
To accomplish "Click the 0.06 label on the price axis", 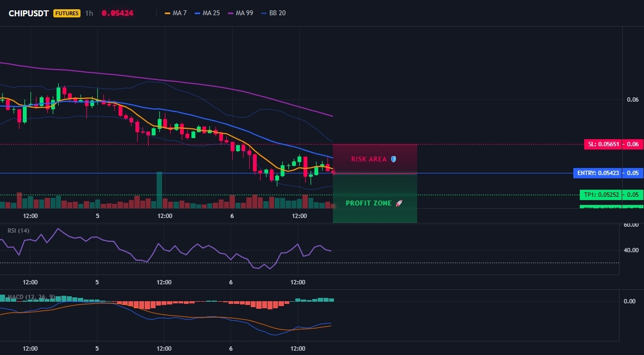I will [x=633, y=99].
